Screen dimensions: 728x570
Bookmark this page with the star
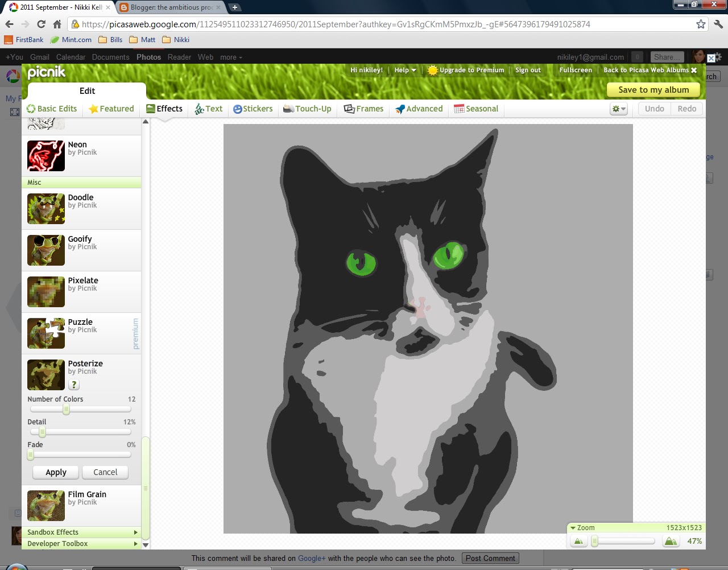coord(701,24)
